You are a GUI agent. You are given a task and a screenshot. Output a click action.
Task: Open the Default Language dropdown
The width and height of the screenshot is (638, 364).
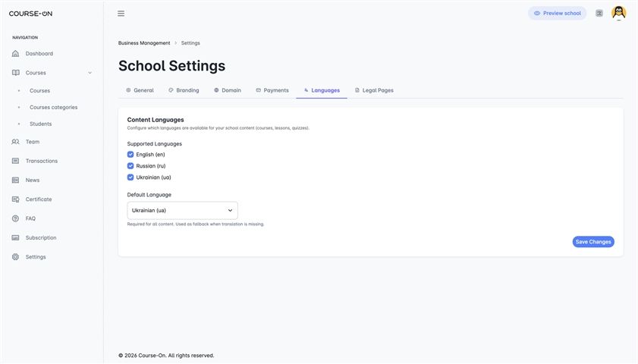182,210
